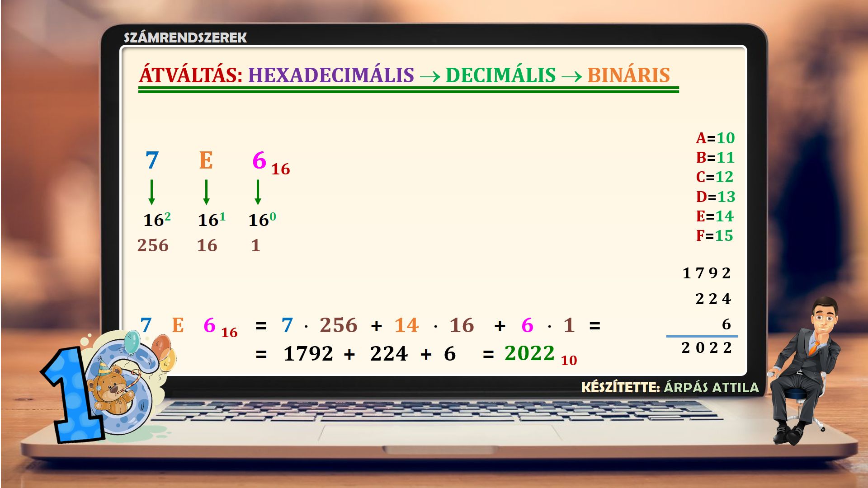The height and width of the screenshot is (488, 868).
Task: Click the KÉSZÍTETTE: ÁRPÁS ATTILA credit
Action: click(670, 387)
